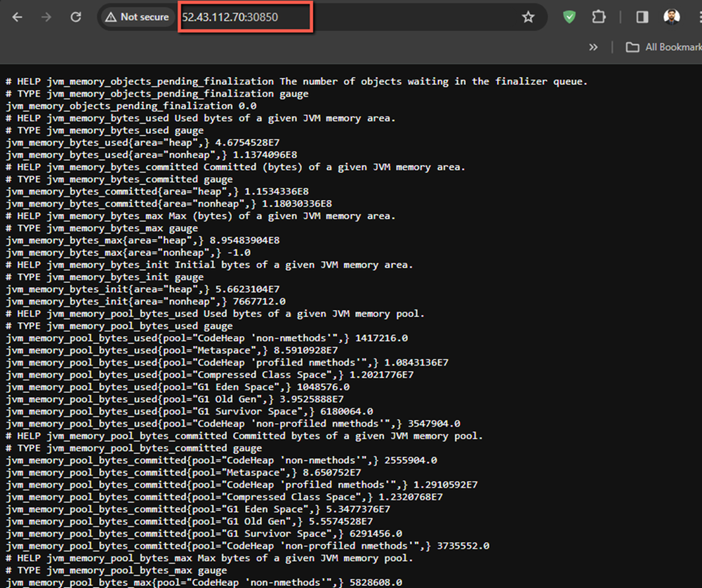Go forward to the next page
Screen dimensions: 702x588
44,17
